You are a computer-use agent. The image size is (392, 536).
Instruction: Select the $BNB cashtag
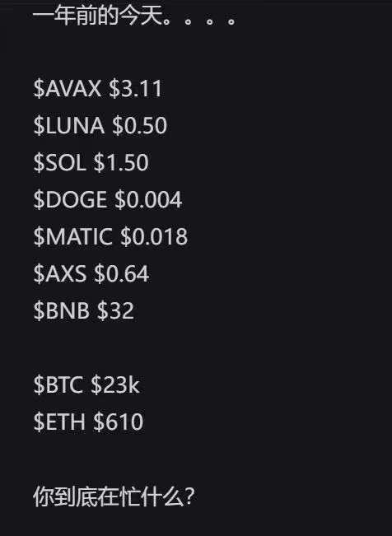pyautogui.click(x=62, y=310)
